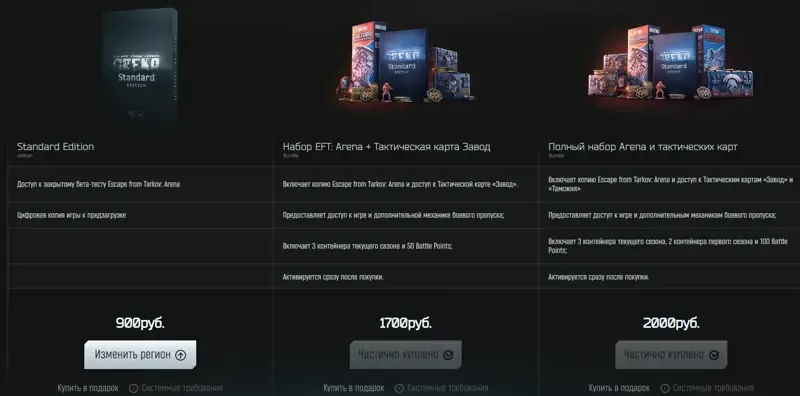Click Купить в подарок under 1700руб. bundle
The image size is (800, 396).
click(354, 388)
